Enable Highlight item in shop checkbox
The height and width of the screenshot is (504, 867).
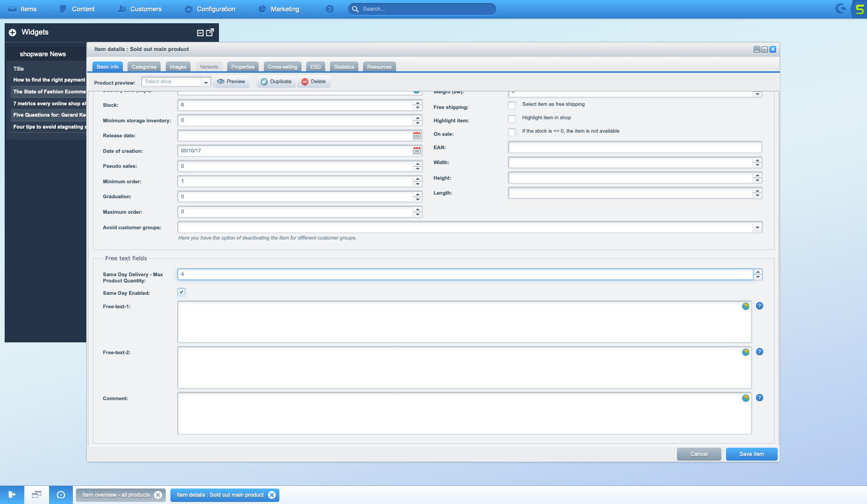tap(512, 119)
